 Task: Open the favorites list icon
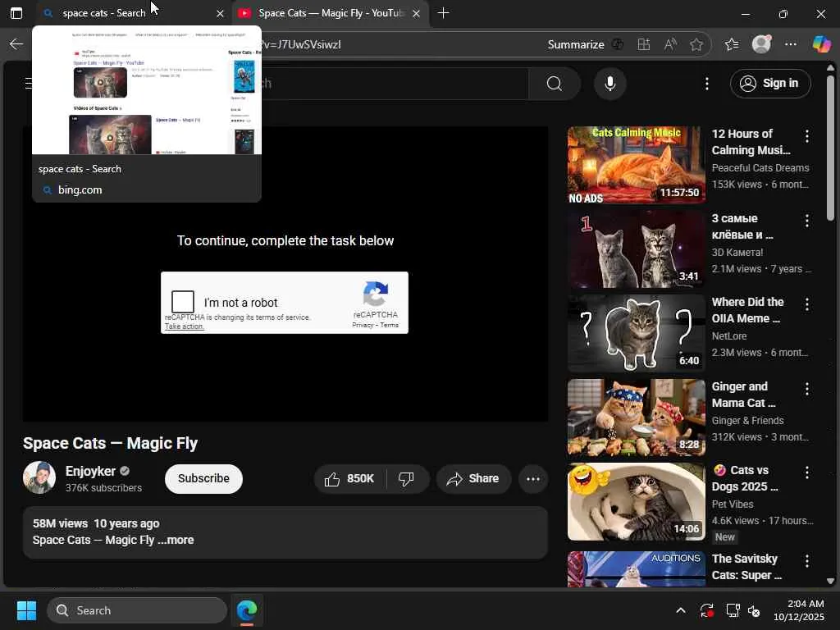click(732, 44)
